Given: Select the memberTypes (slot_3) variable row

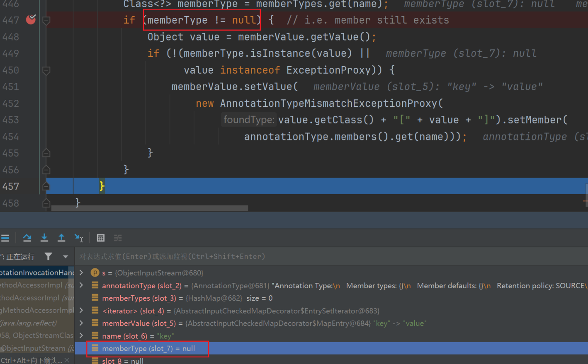Looking at the screenshot, I should [331, 298].
